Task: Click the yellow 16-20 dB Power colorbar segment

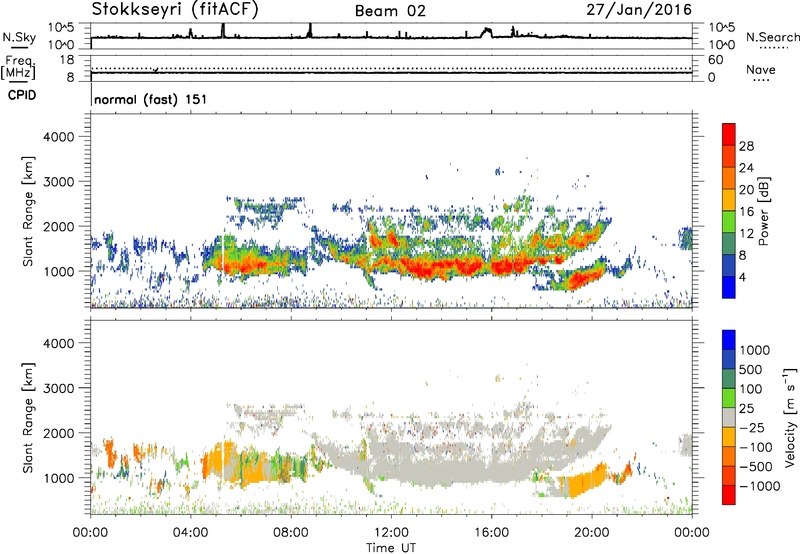Action: 729,200
